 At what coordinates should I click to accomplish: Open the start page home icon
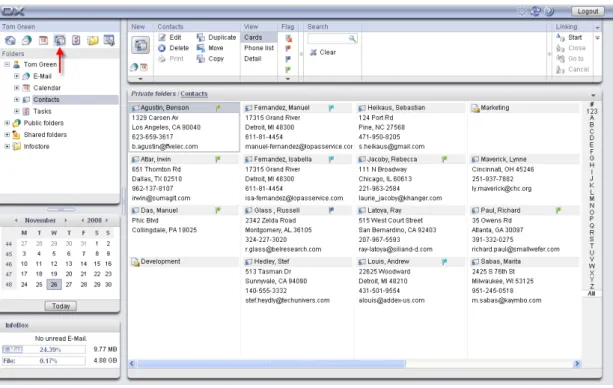pyautogui.click(x=11, y=40)
